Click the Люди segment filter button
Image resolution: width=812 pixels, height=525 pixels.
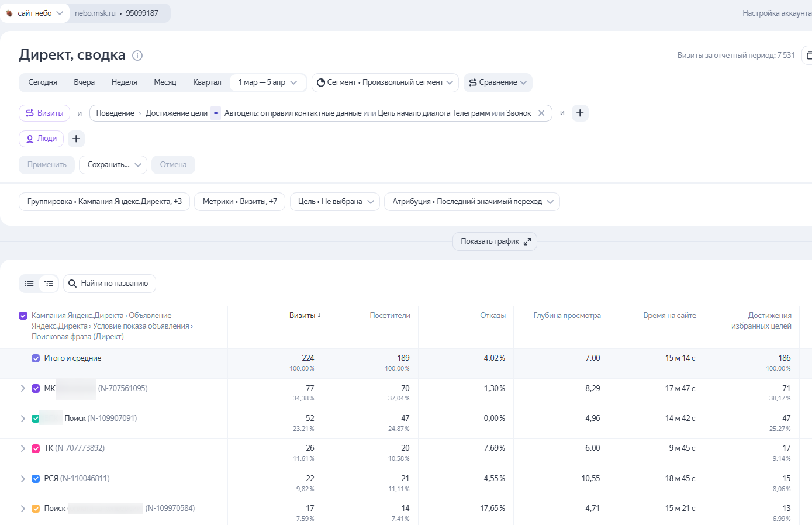[x=41, y=139]
